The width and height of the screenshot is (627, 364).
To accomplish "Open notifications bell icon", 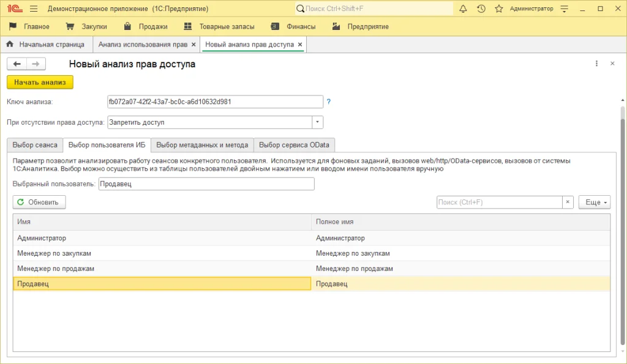I will coord(463,9).
